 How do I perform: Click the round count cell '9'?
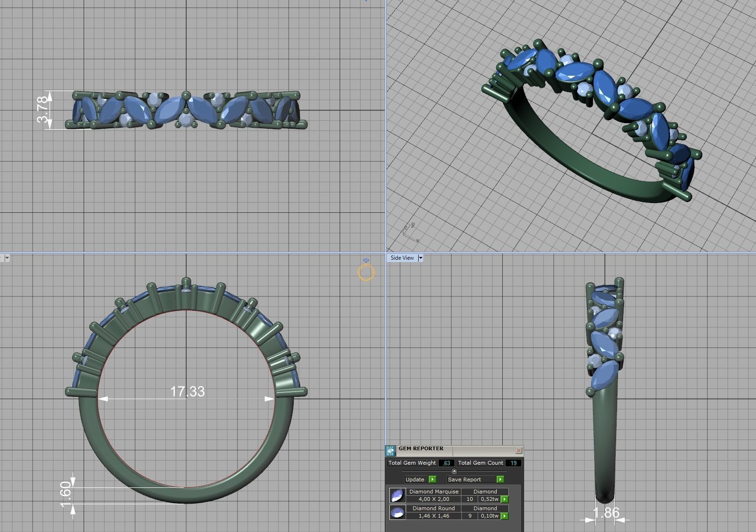(469, 516)
